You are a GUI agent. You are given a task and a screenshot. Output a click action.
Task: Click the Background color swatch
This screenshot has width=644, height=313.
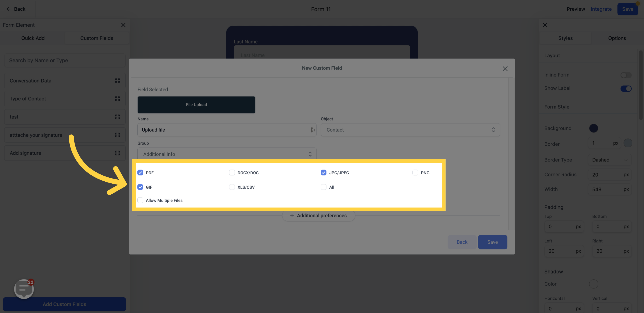[x=593, y=128]
